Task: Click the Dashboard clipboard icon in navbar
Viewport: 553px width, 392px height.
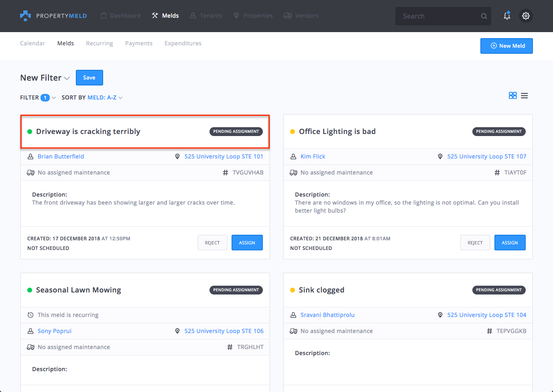Action: [104, 16]
